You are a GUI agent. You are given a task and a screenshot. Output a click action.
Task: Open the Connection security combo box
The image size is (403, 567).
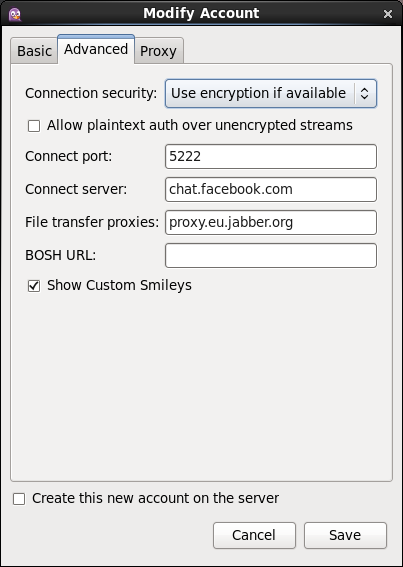pyautogui.click(x=271, y=94)
